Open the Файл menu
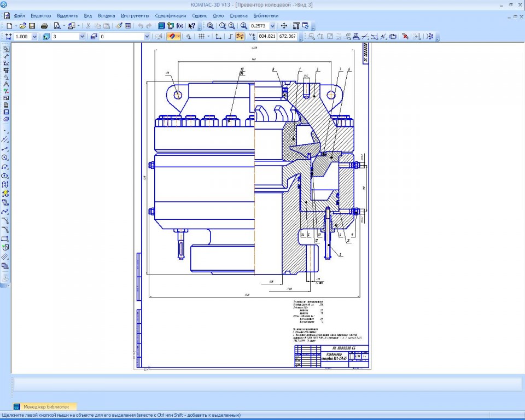 click(20, 16)
